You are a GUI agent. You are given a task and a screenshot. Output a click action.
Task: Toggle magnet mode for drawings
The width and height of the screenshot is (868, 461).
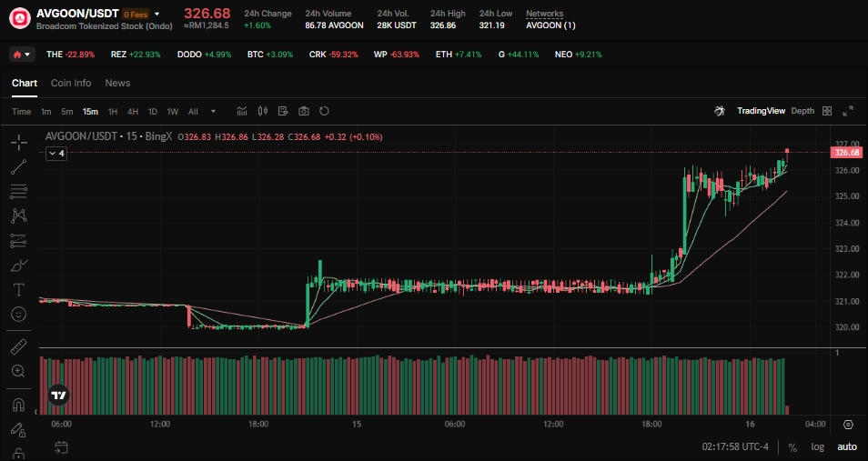pyautogui.click(x=18, y=405)
